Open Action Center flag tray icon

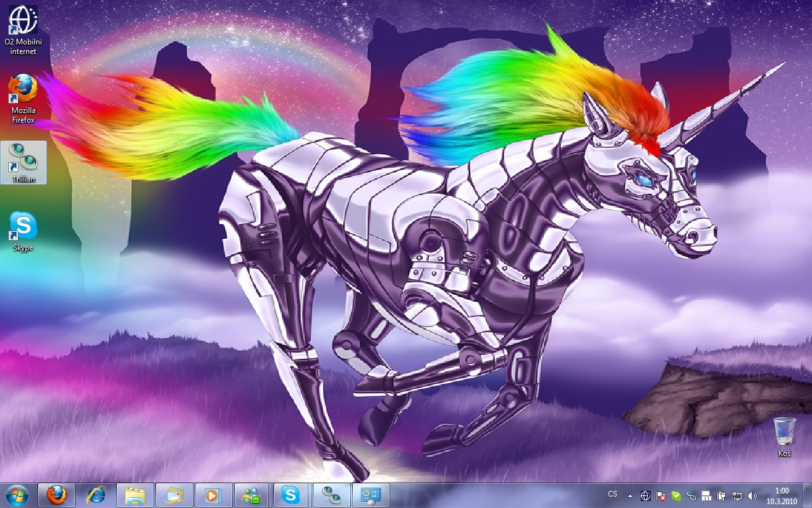click(661, 496)
